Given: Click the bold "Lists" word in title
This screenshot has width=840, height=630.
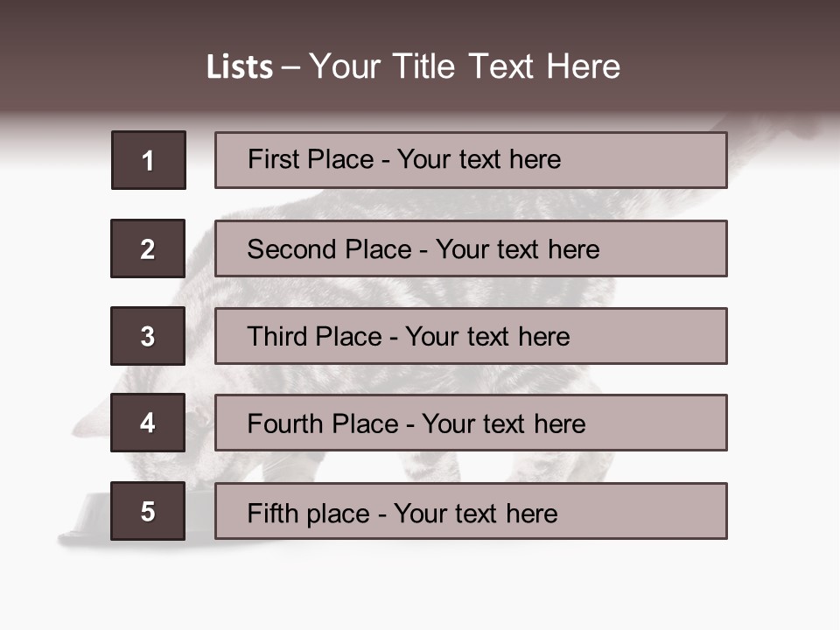Looking at the screenshot, I should (x=239, y=67).
